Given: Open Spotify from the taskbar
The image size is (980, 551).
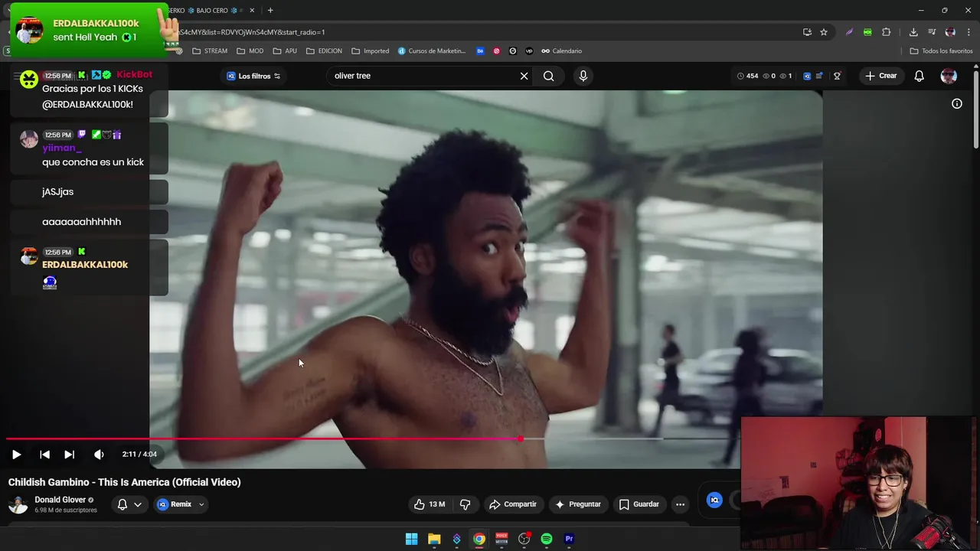Looking at the screenshot, I should pyautogui.click(x=547, y=539).
